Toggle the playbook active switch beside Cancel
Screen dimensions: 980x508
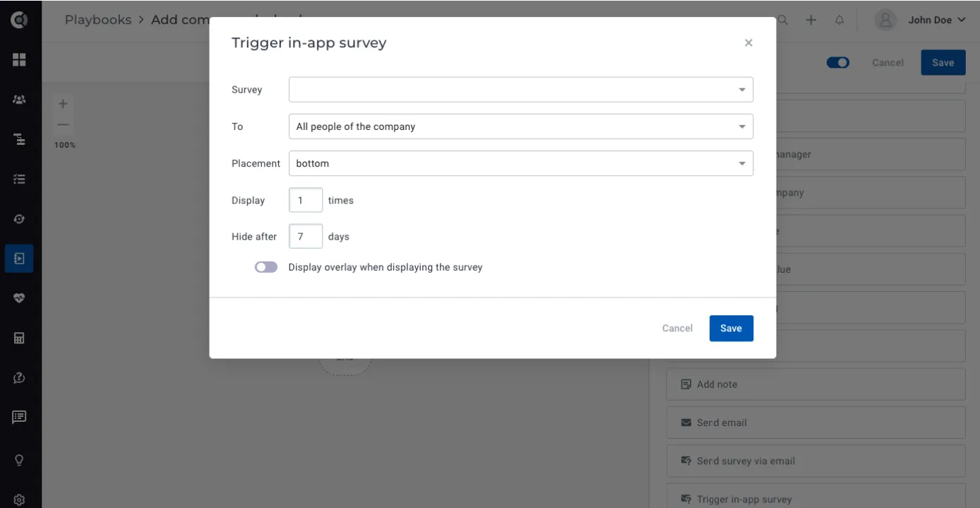point(838,63)
